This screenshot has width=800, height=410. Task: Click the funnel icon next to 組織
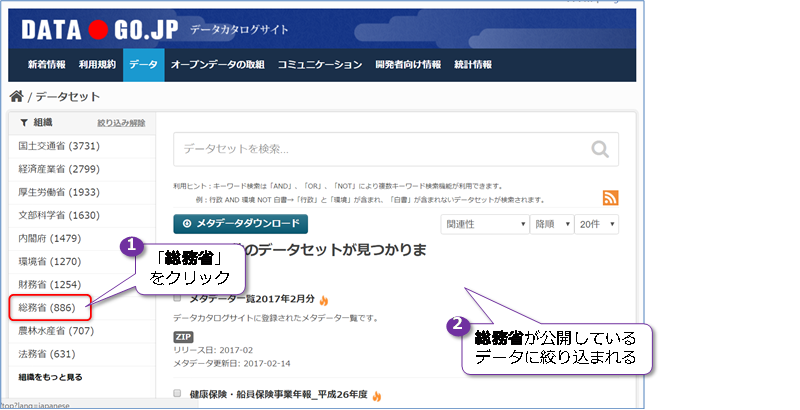point(23,122)
